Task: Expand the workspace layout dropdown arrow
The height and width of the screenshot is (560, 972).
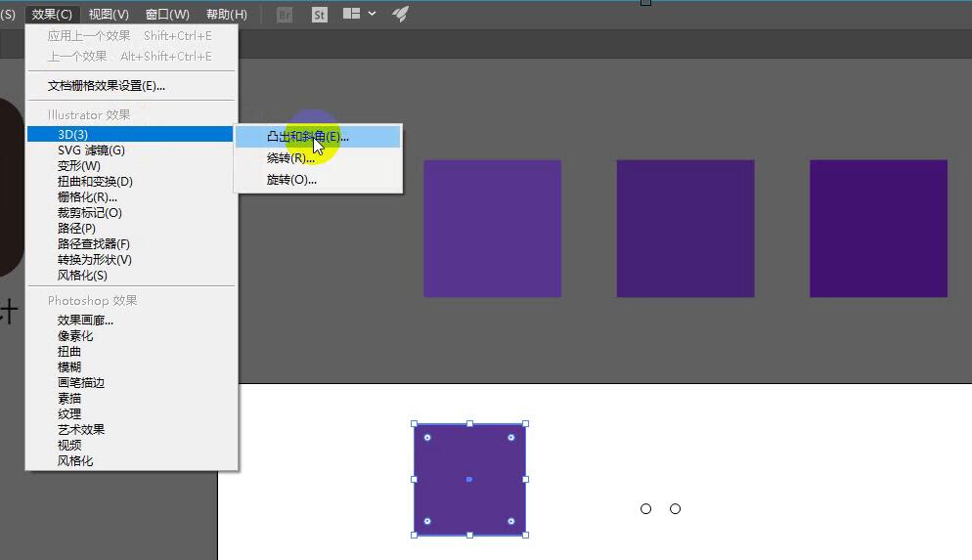Action: [x=372, y=13]
